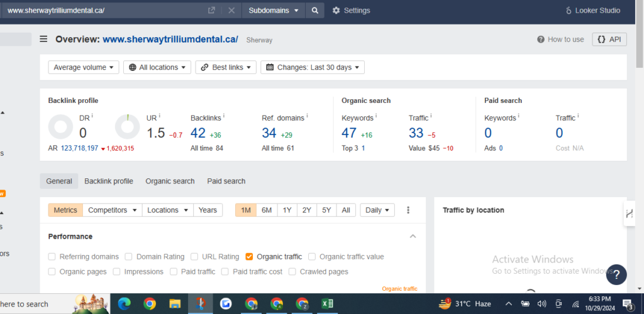This screenshot has width=644, height=314.
Task: Open the Settings gear in top bar
Action: (351, 10)
